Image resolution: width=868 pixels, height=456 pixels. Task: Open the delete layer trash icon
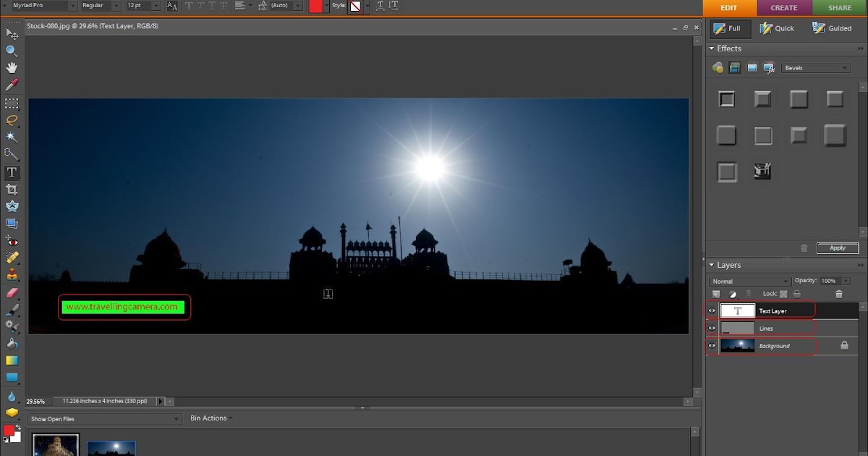(x=840, y=294)
